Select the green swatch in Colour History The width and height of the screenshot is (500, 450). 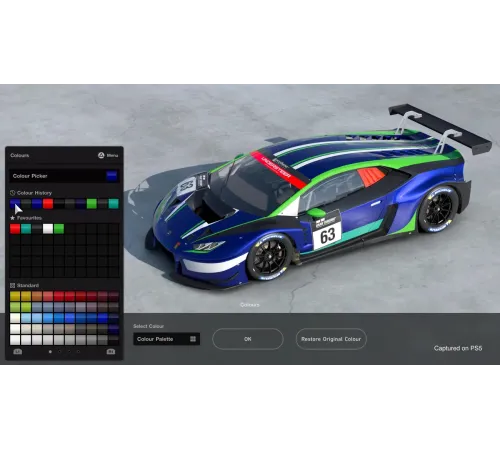[x=92, y=204]
